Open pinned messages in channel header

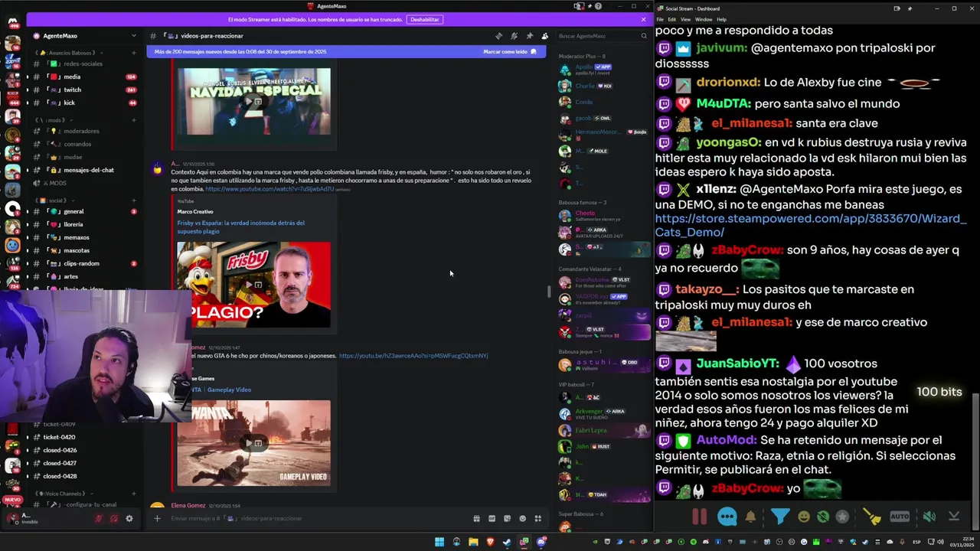pyautogui.click(x=529, y=36)
